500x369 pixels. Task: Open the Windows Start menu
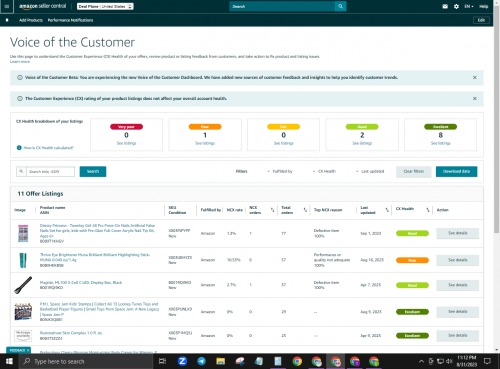[x=9, y=361]
